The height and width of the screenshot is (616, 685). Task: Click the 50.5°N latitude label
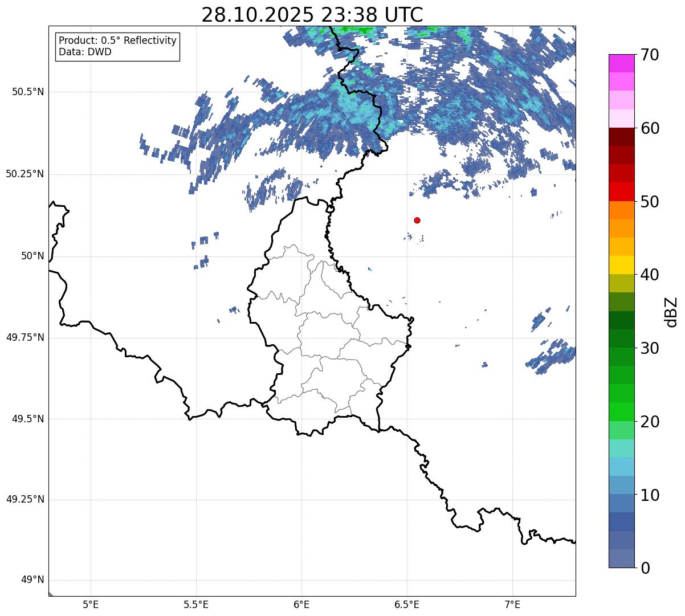point(27,92)
